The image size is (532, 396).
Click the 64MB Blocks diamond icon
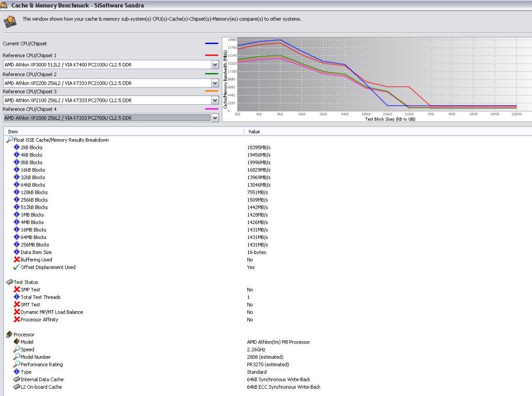point(16,237)
